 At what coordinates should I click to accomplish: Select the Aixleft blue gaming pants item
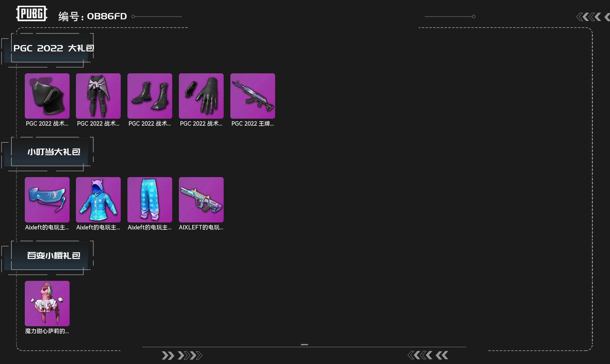(150, 200)
